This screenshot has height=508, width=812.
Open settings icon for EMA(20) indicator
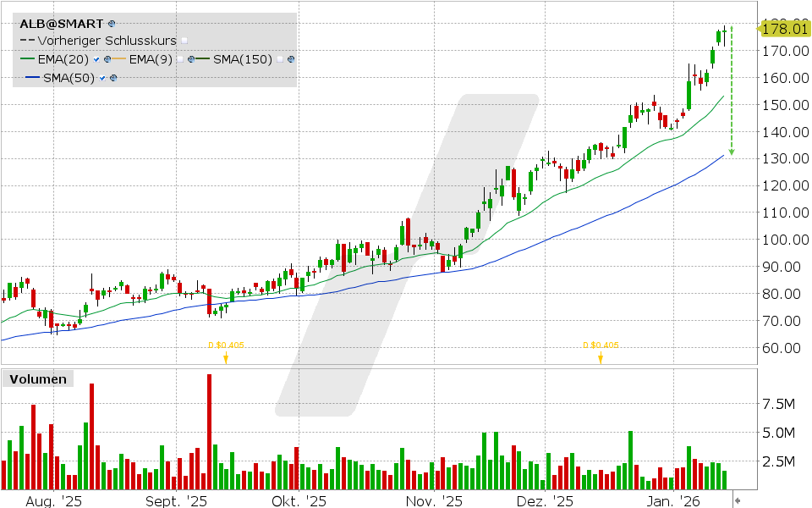point(107,59)
